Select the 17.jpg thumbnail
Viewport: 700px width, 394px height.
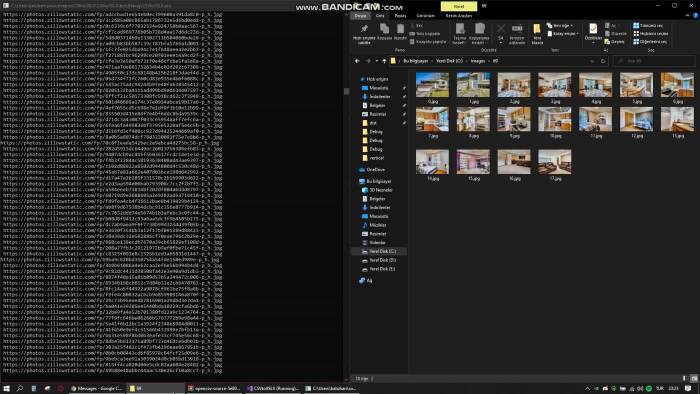tap(554, 162)
